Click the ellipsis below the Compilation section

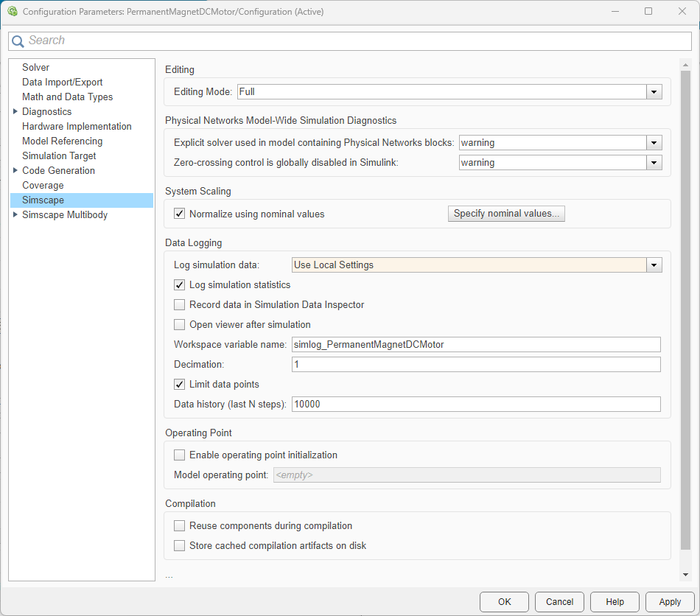click(x=169, y=577)
